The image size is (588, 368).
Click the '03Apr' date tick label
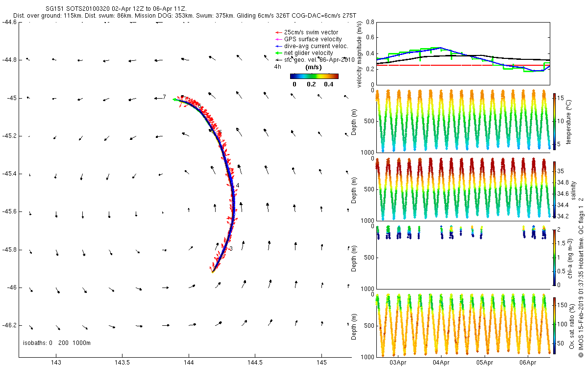click(x=398, y=363)
